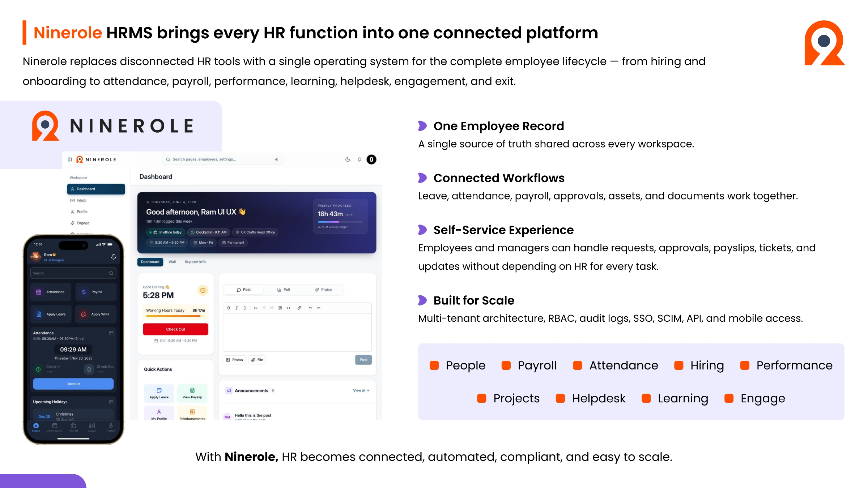Click the Working Hours Today progress bar
The image size is (868, 488).
(175, 316)
